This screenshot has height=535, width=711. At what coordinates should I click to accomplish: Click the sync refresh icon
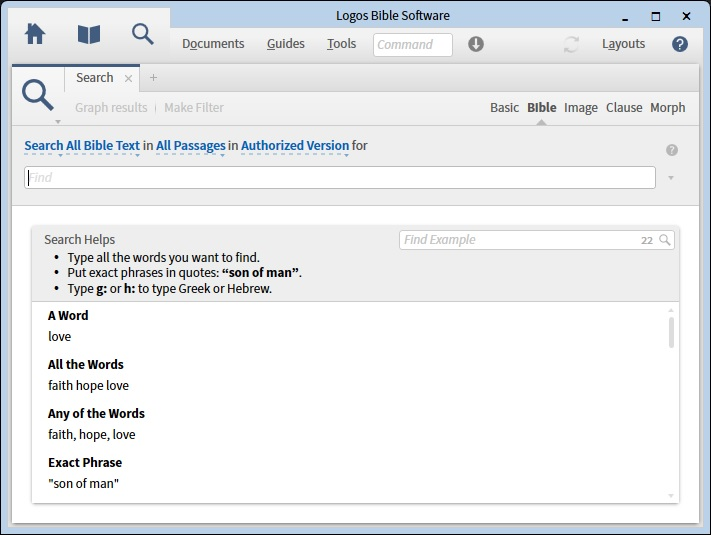coord(571,44)
